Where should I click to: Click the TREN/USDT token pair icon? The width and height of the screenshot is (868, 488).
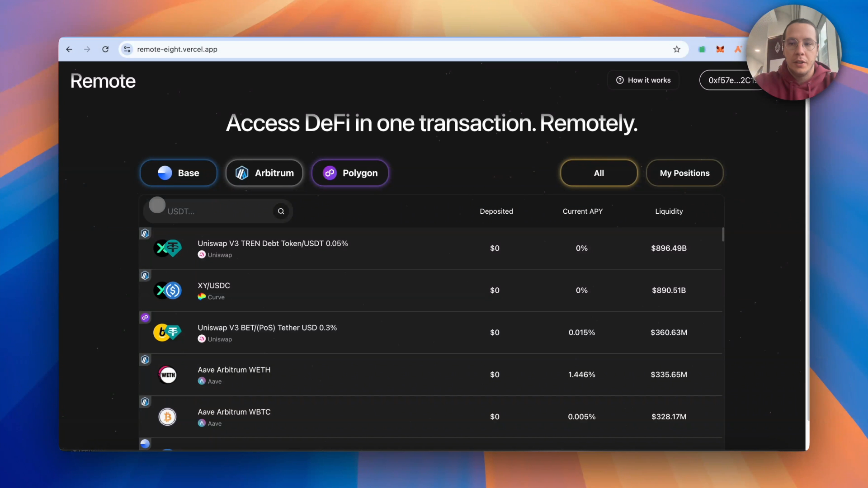[167, 248]
